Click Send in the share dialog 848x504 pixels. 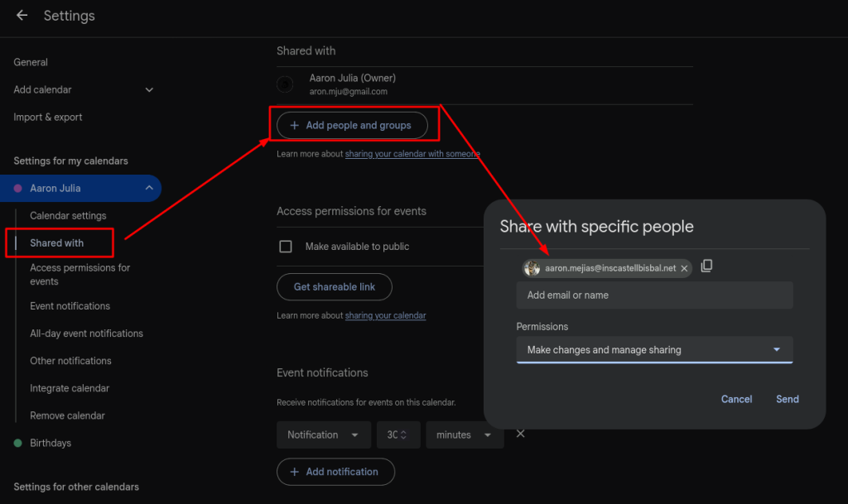pyautogui.click(x=787, y=399)
